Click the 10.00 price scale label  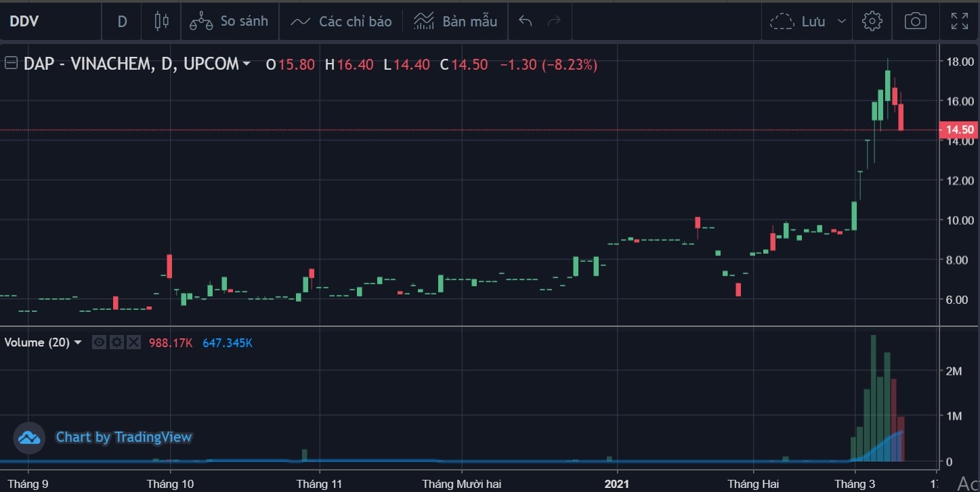tap(960, 220)
